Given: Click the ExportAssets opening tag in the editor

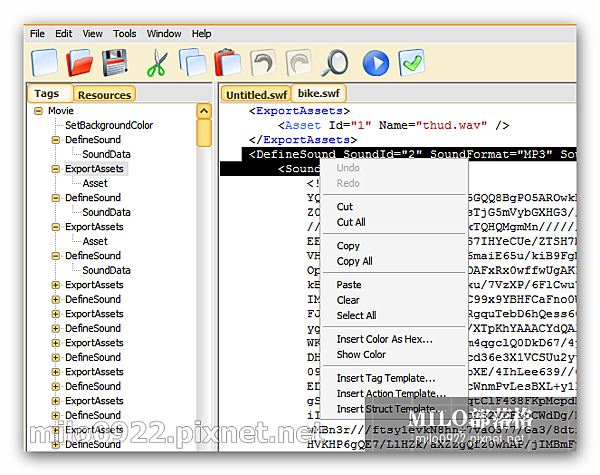Looking at the screenshot, I should point(299,111).
